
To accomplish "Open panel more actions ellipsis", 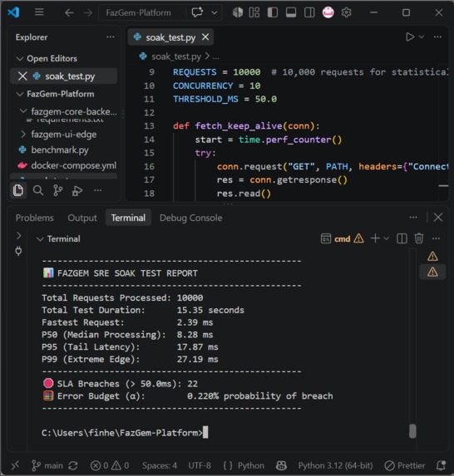I will tap(413, 218).
